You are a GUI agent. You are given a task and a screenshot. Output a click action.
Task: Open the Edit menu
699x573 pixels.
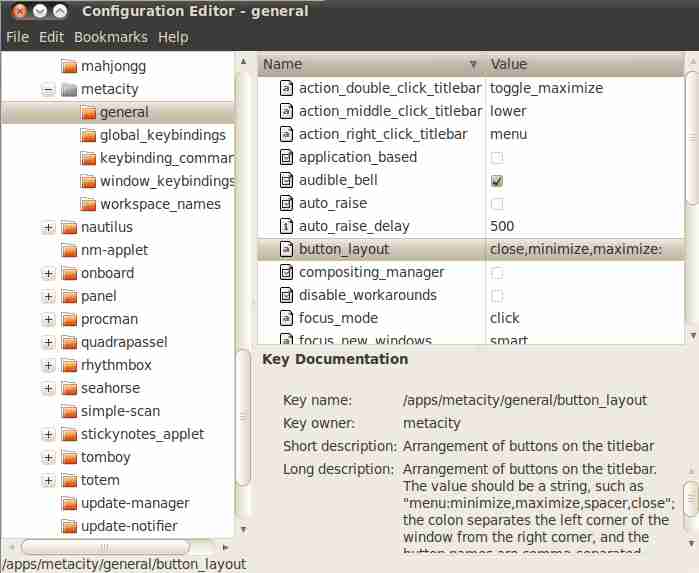coord(51,37)
